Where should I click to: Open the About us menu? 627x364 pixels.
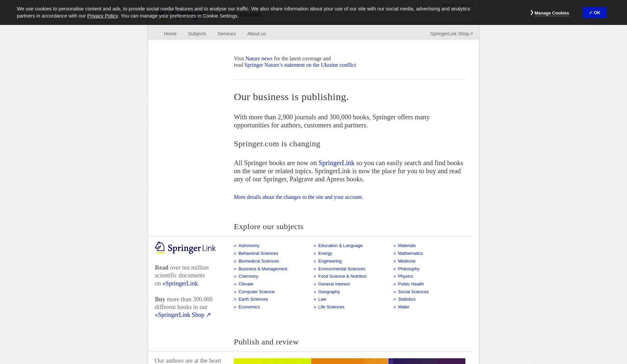point(256,34)
